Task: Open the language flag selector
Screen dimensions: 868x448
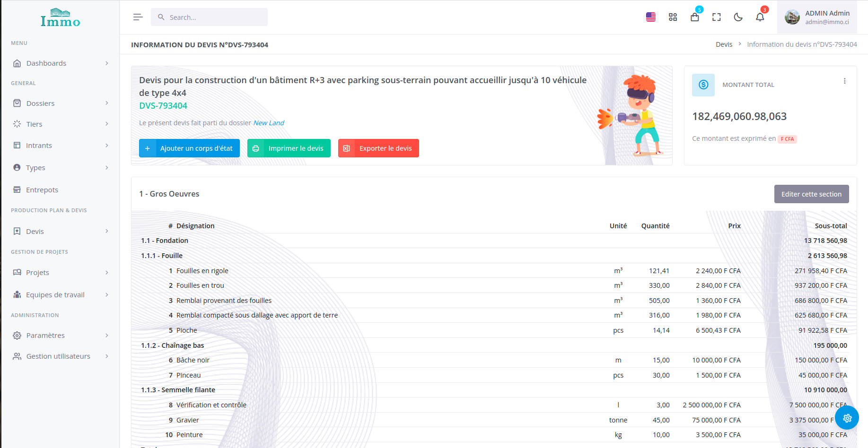Action: click(x=651, y=17)
